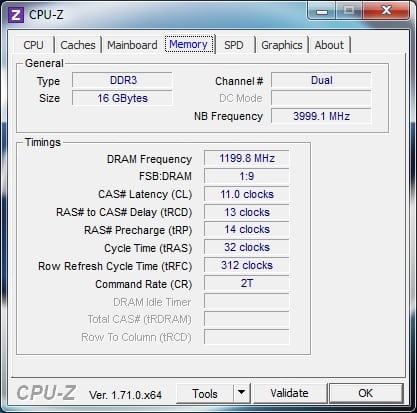Click the NB Frequency value 3999.1 MHz

click(321, 116)
